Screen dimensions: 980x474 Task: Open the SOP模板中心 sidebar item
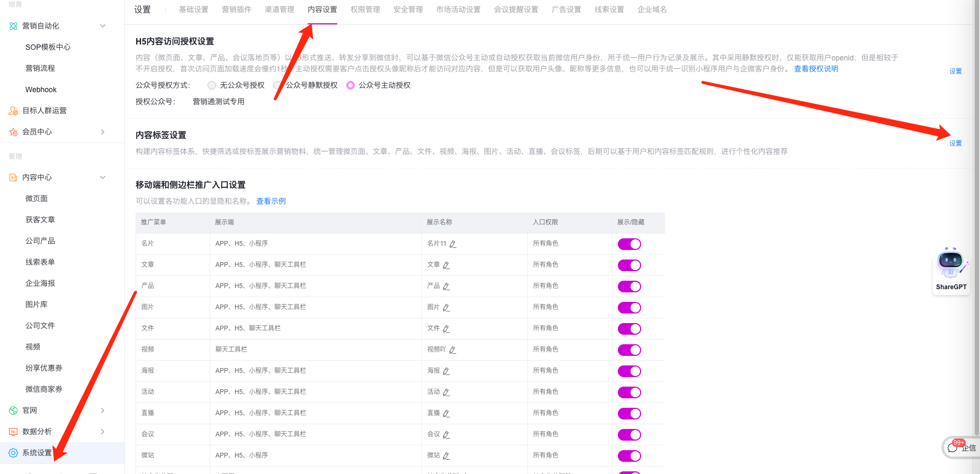[48, 47]
